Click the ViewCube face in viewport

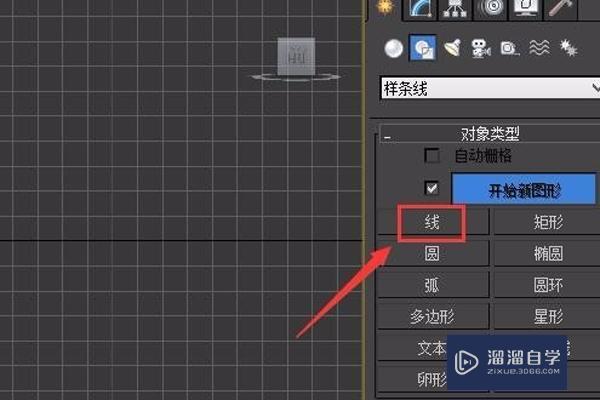[297, 56]
